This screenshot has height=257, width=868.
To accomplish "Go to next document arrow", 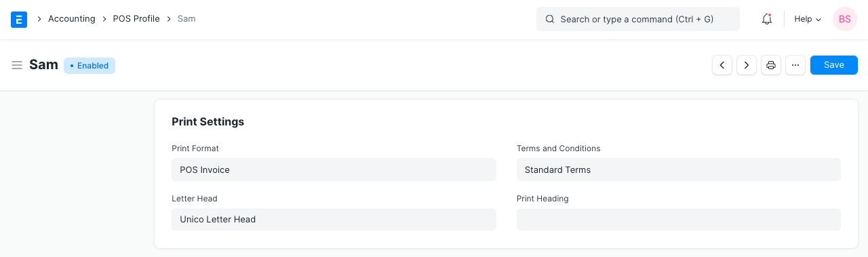I will point(747,65).
